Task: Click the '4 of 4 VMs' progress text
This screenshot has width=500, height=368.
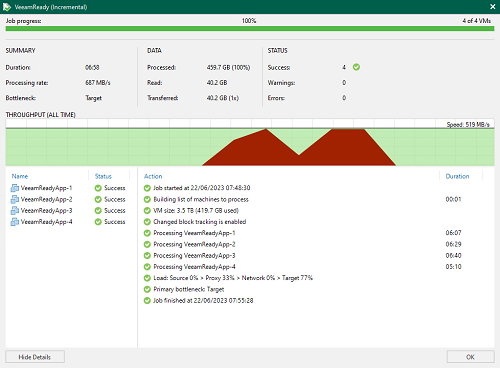Action: (476, 21)
